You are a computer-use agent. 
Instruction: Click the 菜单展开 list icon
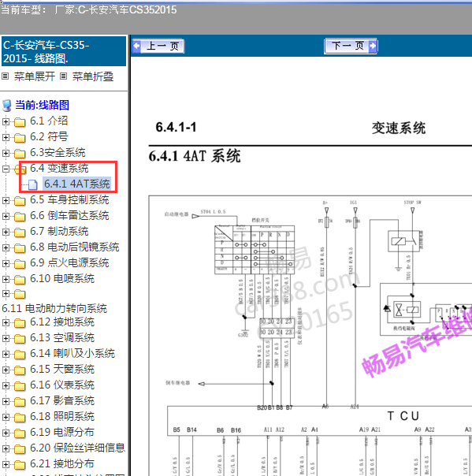tap(6, 76)
